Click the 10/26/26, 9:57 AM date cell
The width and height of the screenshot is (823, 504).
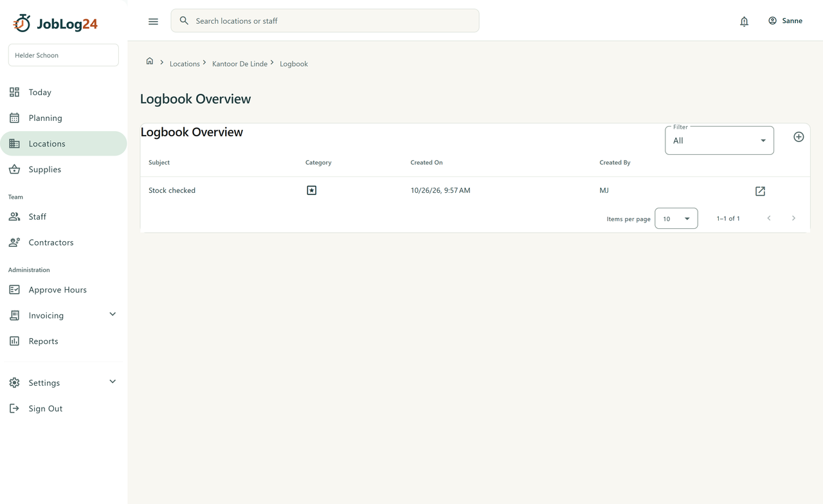[440, 190]
